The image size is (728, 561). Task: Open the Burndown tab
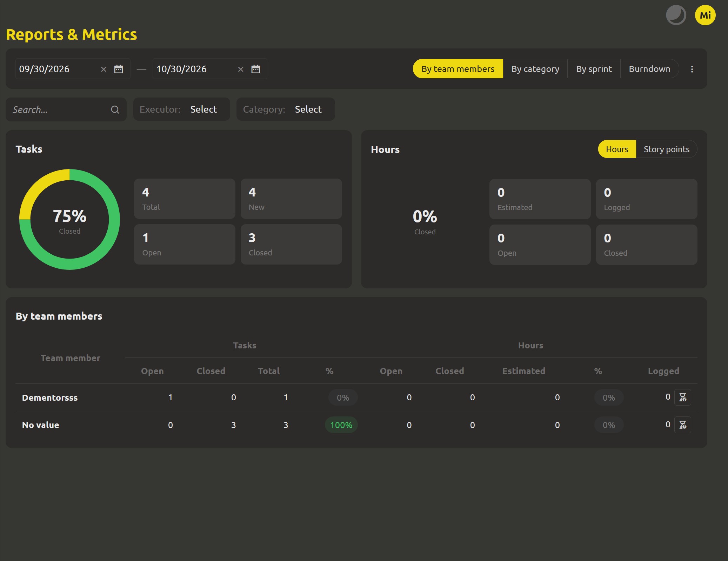pos(649,69)
